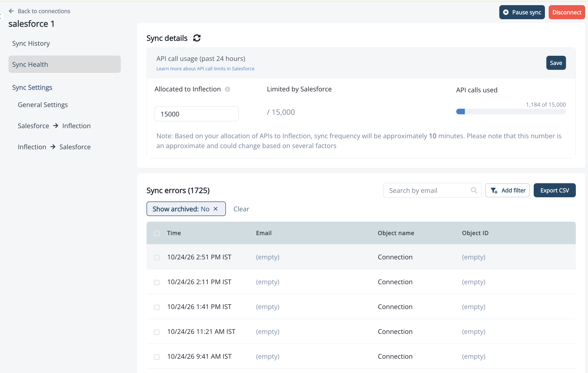The image size is (588, 373).
Task: Click the back arrow to connections
Action: click(11, 11)
